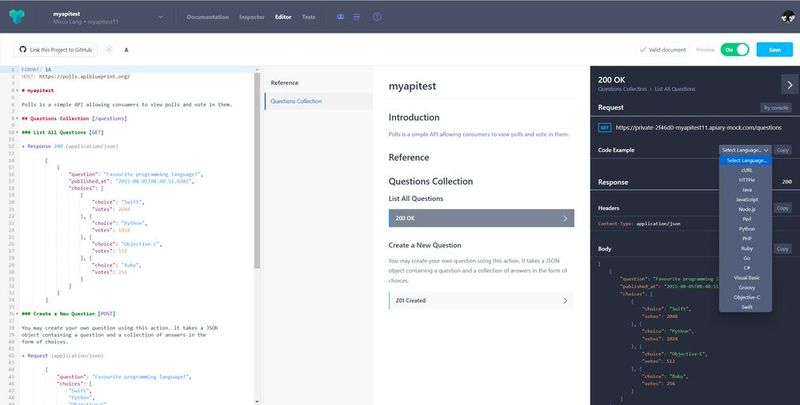Copy the response body
The image size is (800, 405).
(783, 249)
